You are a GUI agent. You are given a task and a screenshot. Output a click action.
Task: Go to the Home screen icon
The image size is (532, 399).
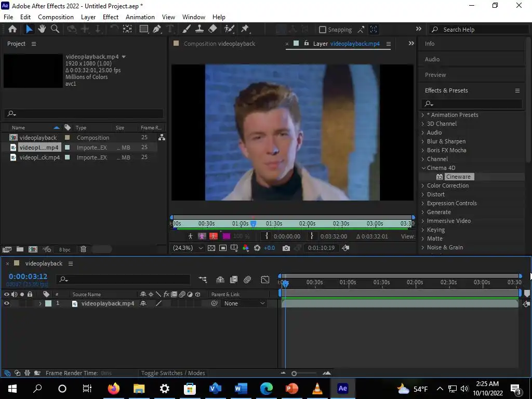point(12,29)
